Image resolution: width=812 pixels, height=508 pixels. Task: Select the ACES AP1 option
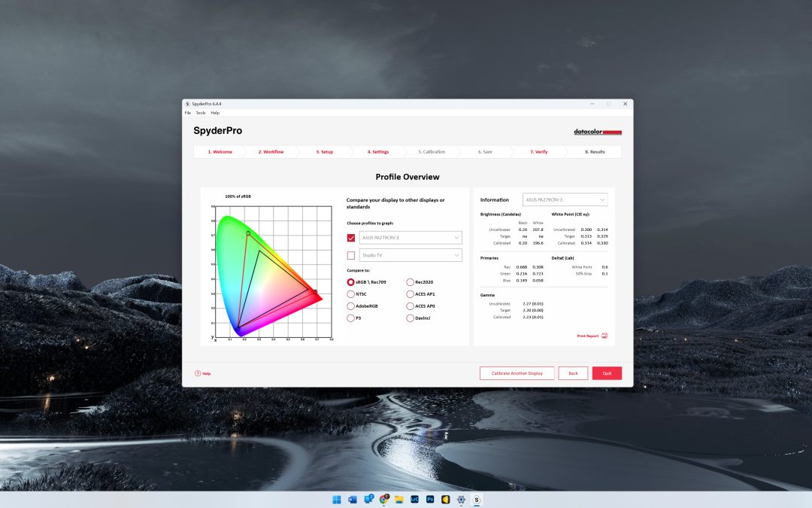(x=411, y=294)
